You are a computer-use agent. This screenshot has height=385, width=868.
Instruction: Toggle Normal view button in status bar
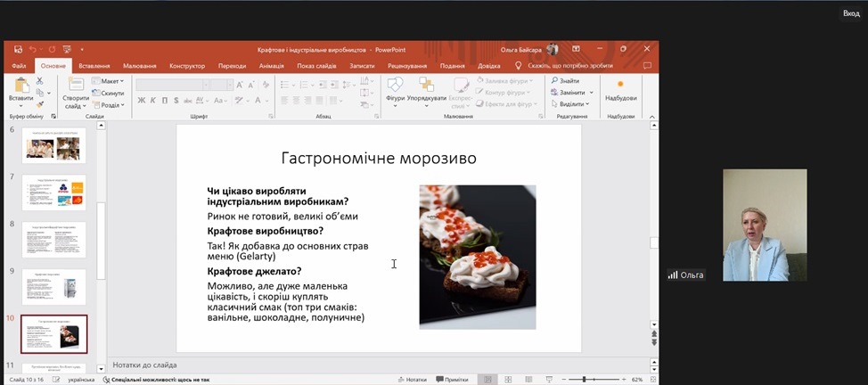(x=487, y=379)
